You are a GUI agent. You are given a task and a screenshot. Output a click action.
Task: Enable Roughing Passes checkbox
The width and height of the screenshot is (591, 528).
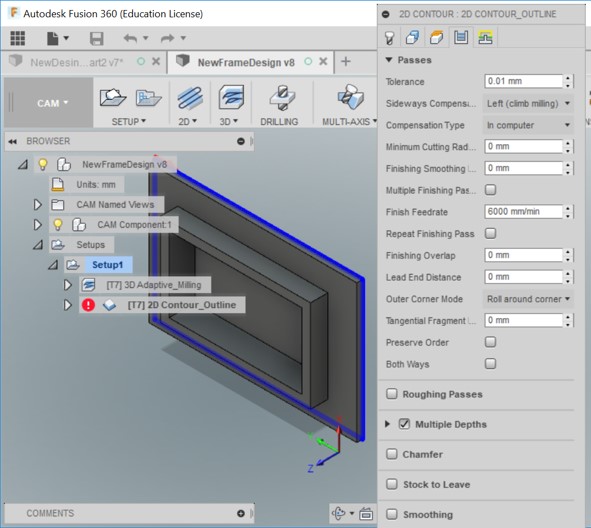[392, 394]
